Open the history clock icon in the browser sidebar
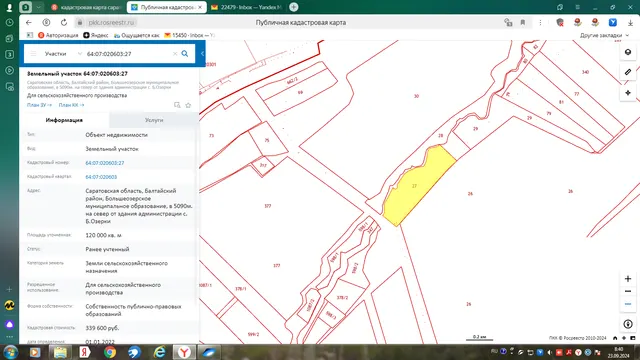 (x=9, y=23)
